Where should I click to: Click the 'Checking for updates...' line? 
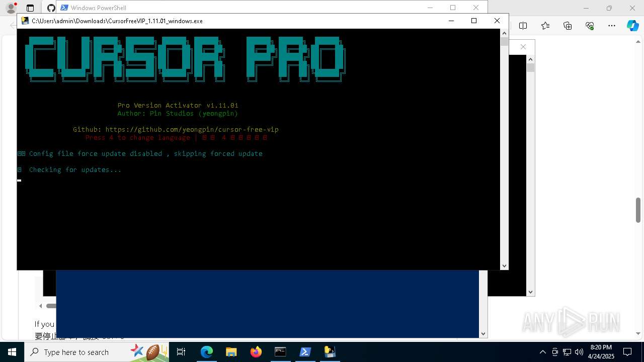(x=75, y=169)
